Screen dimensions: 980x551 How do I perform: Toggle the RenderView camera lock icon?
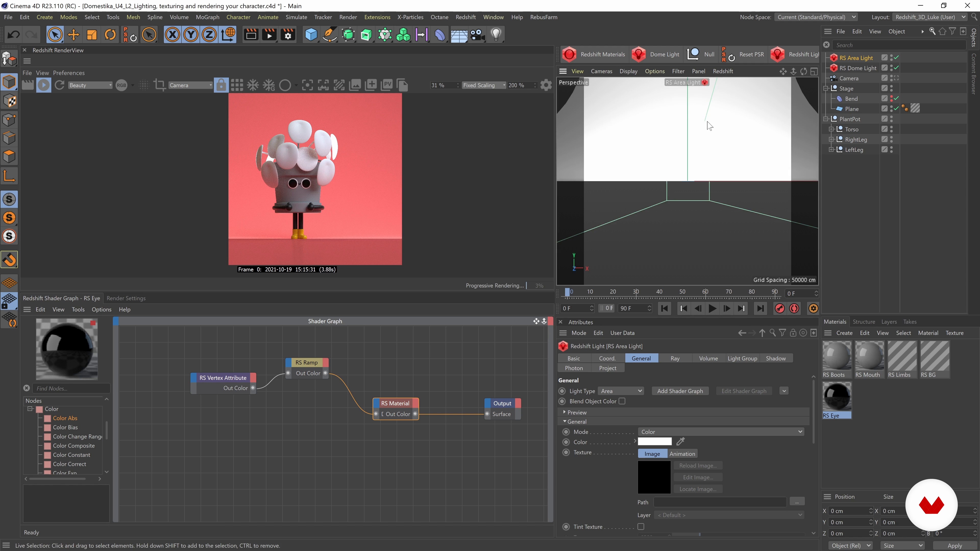[x=221, y=85]
